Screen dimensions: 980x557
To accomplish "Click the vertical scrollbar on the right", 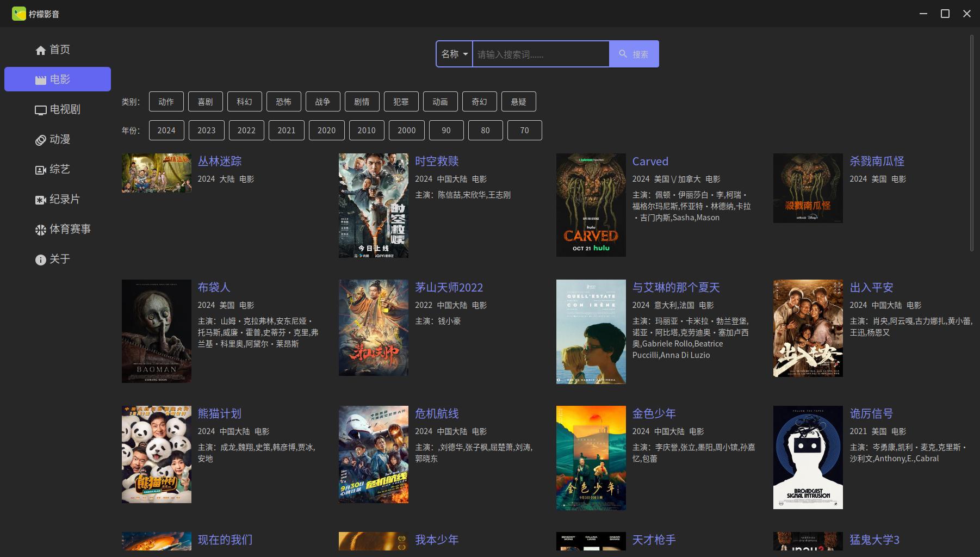I will point(972,144).
